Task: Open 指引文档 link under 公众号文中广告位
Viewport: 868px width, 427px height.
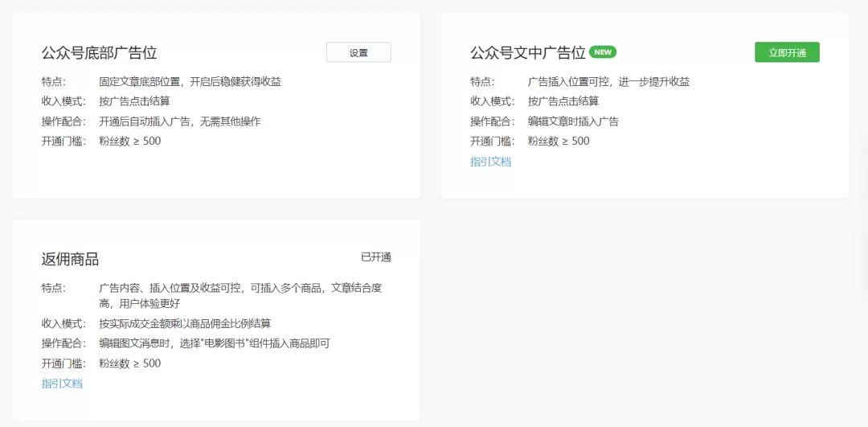Action: coord(490,162)
